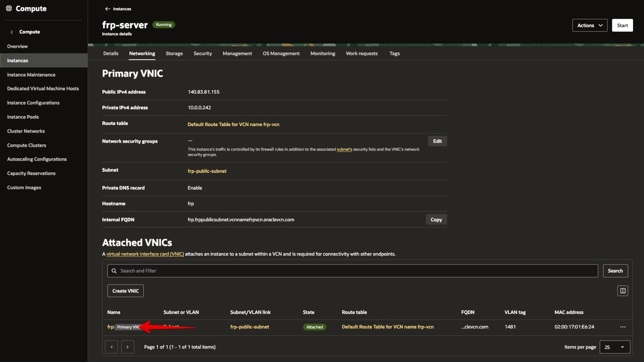644x362 pixels.
Task: Switch to the Details tab
Action: 111,53
